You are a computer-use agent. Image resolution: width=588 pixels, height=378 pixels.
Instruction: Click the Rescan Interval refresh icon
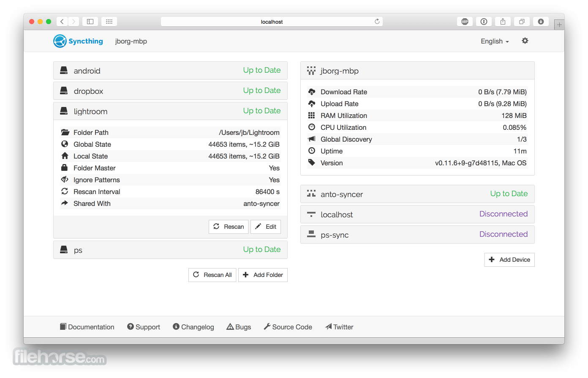[x=65, y=191]
